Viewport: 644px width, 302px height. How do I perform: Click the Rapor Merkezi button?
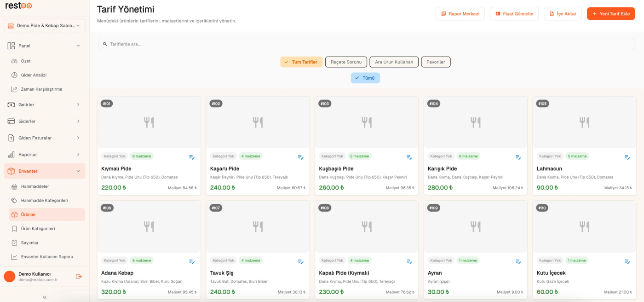tap(460, 14)
